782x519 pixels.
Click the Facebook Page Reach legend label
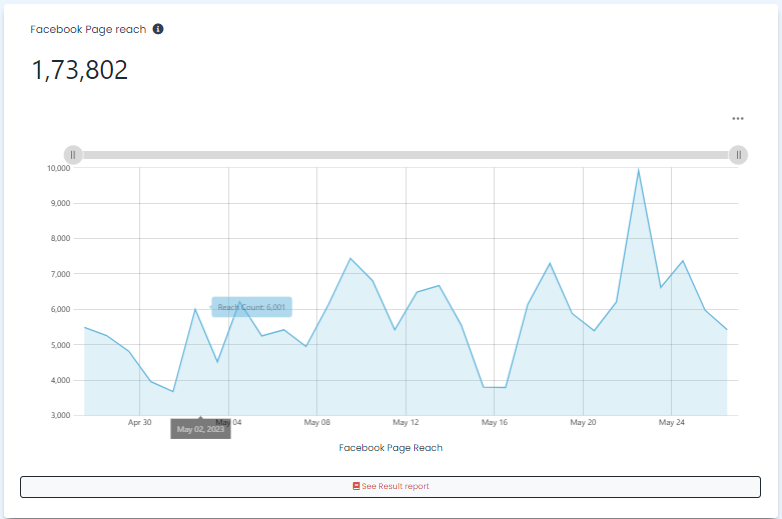(x=390, y=448)
